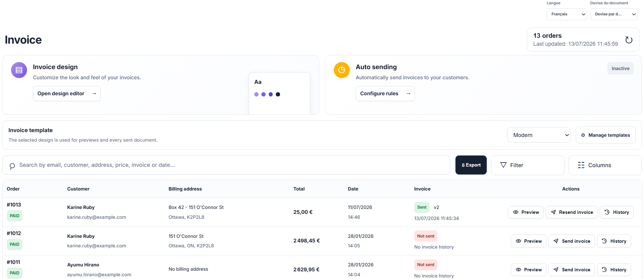Screen dimensions: 644x279
Task: Click the gear icon in Manage templates
Action: click(x=583, y=135)
